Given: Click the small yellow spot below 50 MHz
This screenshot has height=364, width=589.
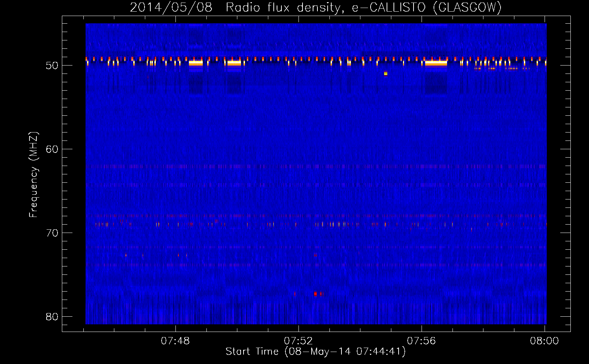Looking at the screenshot, I should coord(386,74).
